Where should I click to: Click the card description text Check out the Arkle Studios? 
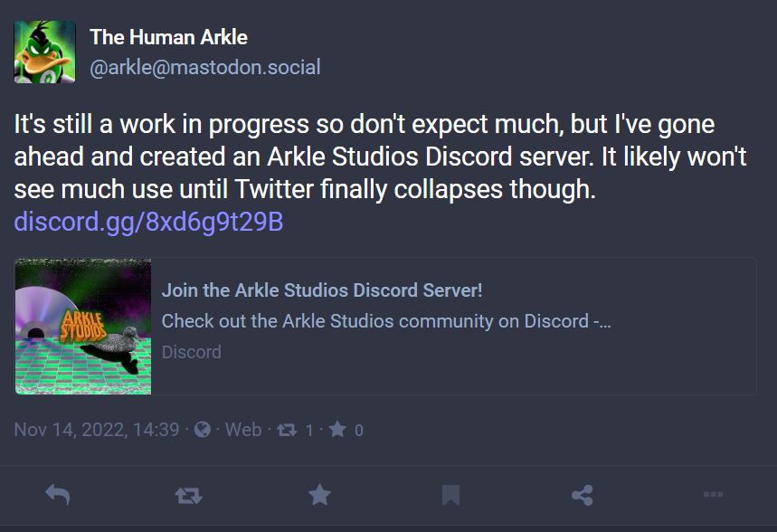pyautogui.click(x=386, y=321)
